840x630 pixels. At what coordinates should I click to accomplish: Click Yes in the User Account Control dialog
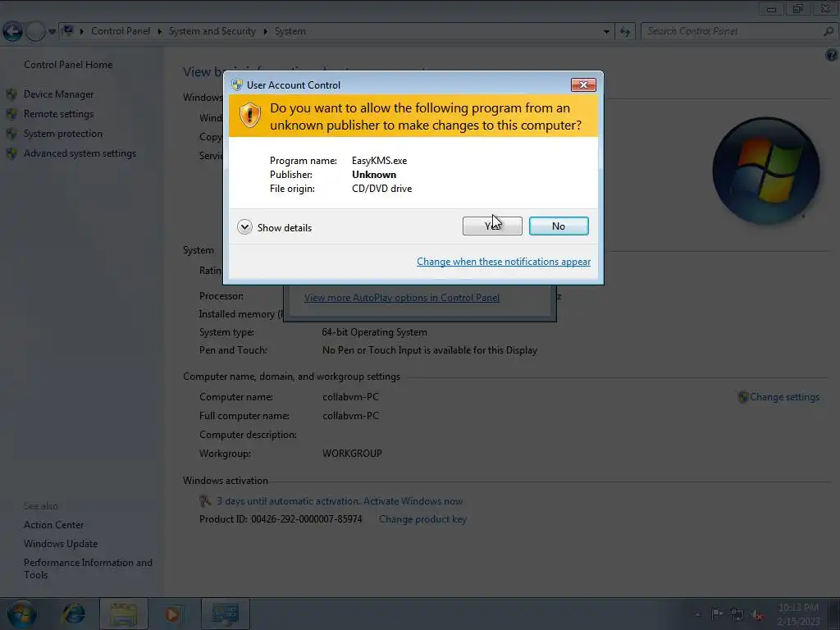click(x=492, y=226)
